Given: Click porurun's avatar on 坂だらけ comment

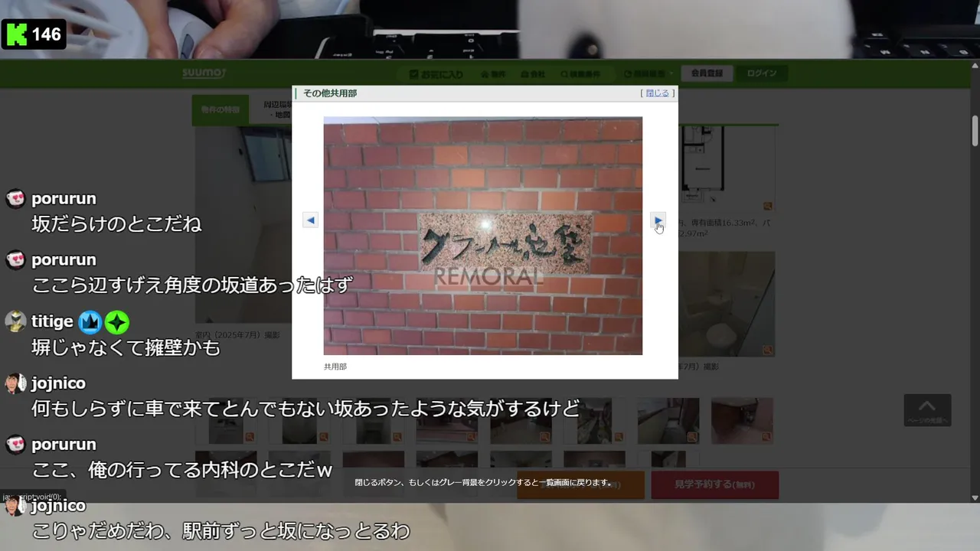Looking at the screenshot, I should [x=15, y=199].
